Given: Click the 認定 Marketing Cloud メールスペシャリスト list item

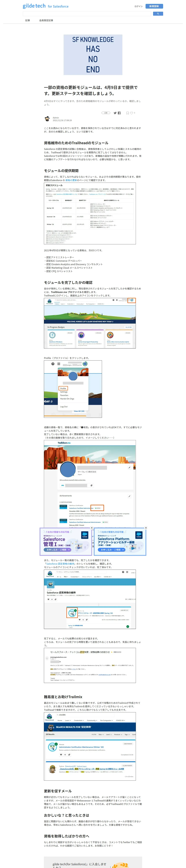Looking at the screenshot, I should pyautogui.click(x=68, y=268).
